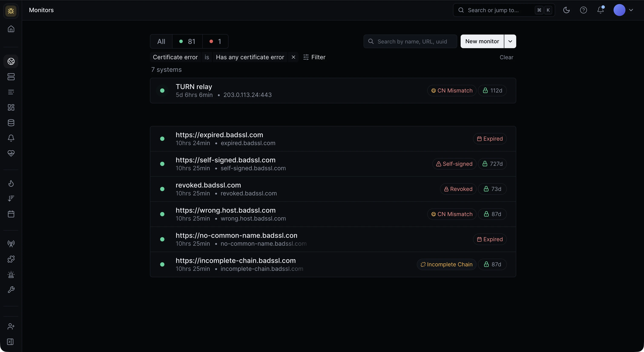Click the Revoked badge on revoked.badssl.com

458,189
